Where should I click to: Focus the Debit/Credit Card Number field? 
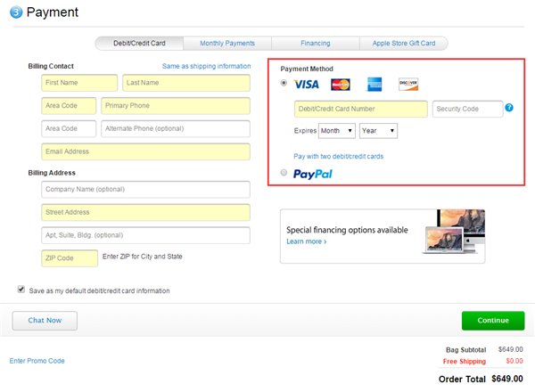coord(361,109)
